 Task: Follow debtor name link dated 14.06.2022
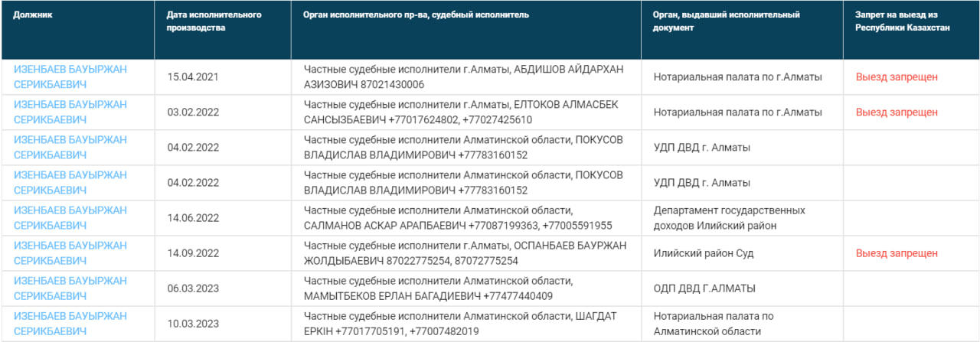(x=70, y=217)
